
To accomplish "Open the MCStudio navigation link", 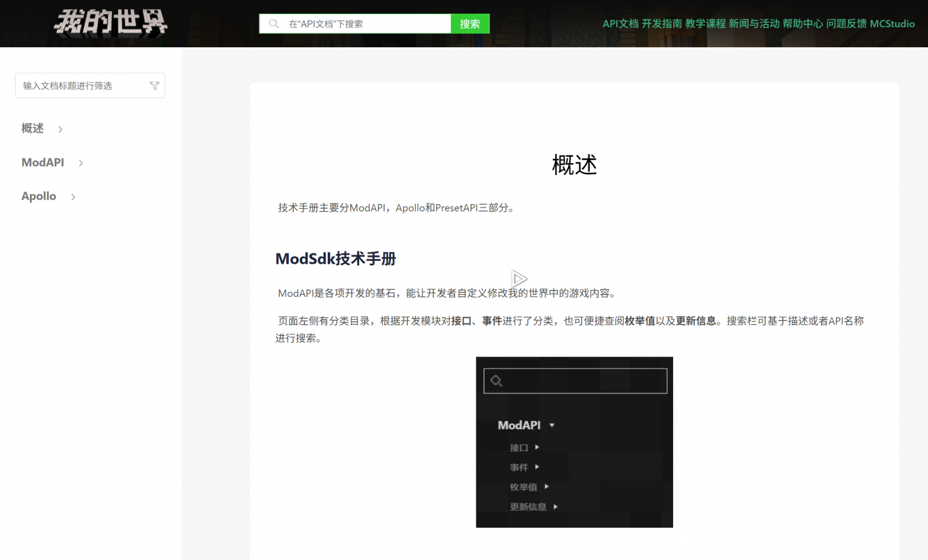I will click(892, 23).
